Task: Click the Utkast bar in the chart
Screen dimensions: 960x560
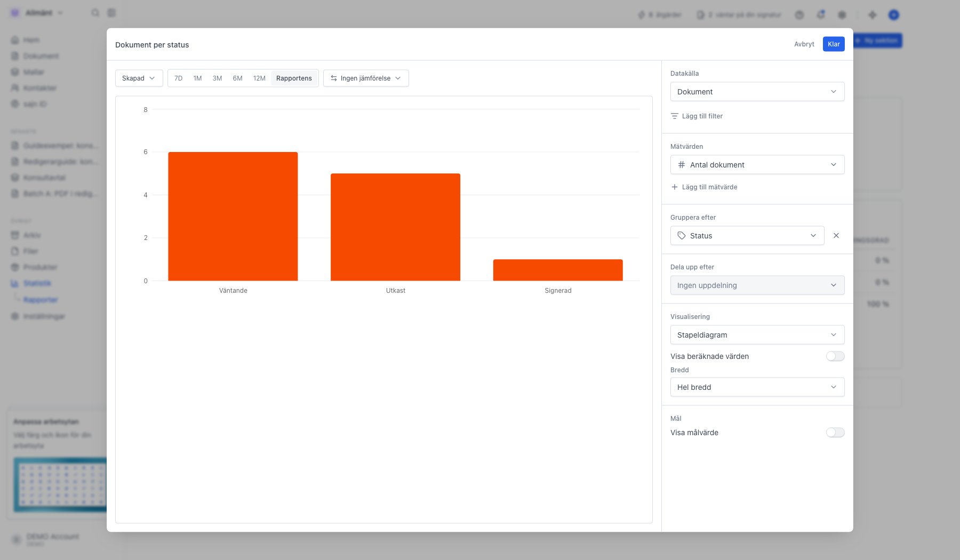Action: pos(396,227)
